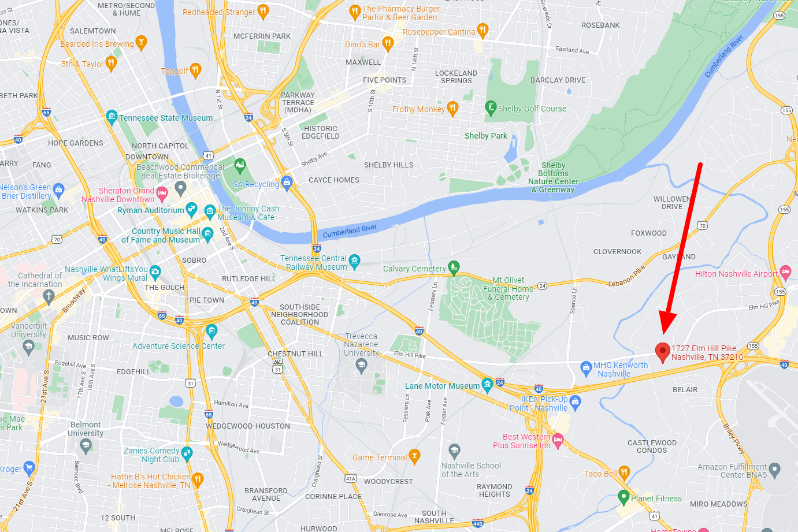
Task: Select the Tennessee State Museum marker icon
Action: 112,117
